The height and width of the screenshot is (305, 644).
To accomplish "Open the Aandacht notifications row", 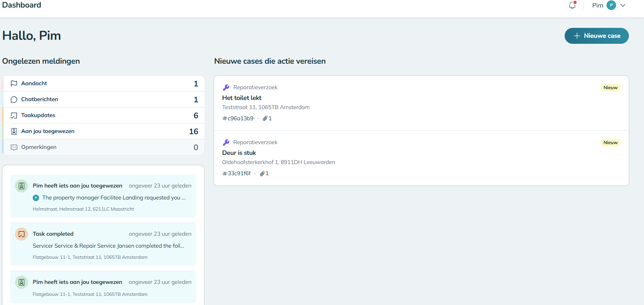I will coord(104,84).
